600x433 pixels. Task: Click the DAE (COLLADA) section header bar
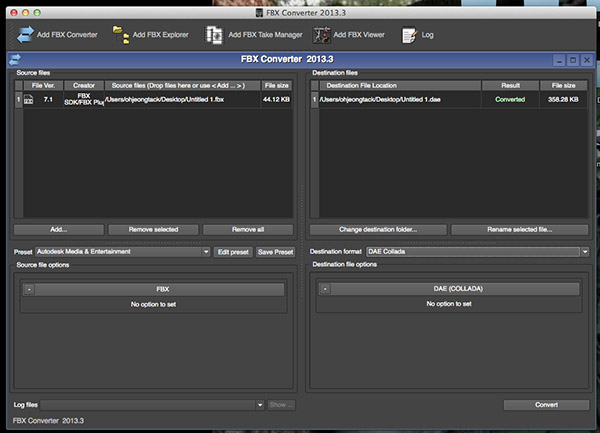coord(449,288)
